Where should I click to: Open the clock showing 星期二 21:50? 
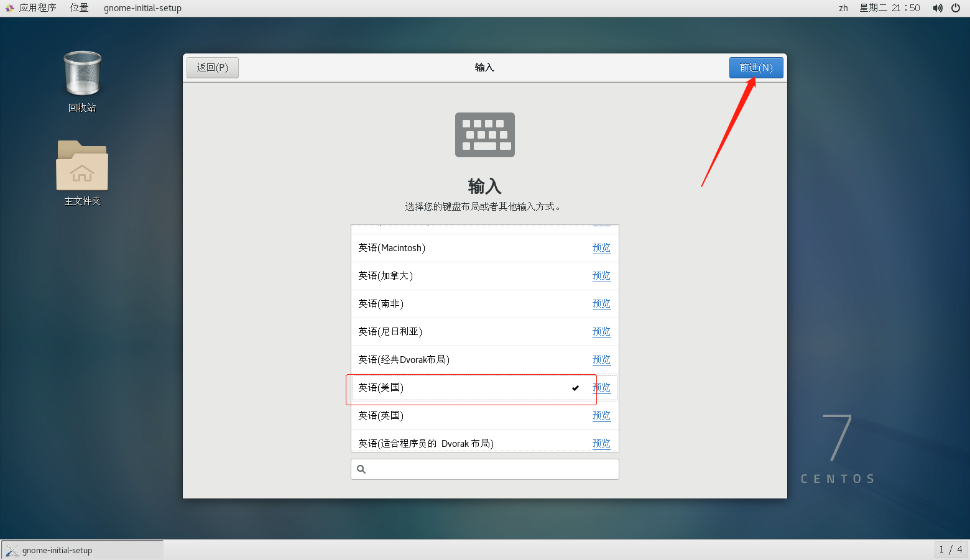[890, 8]
